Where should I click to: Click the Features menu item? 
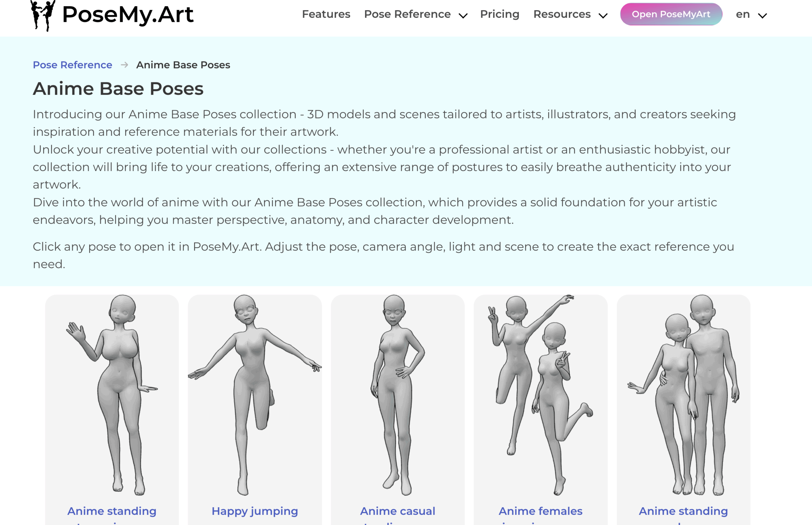[x=326, y=14]
